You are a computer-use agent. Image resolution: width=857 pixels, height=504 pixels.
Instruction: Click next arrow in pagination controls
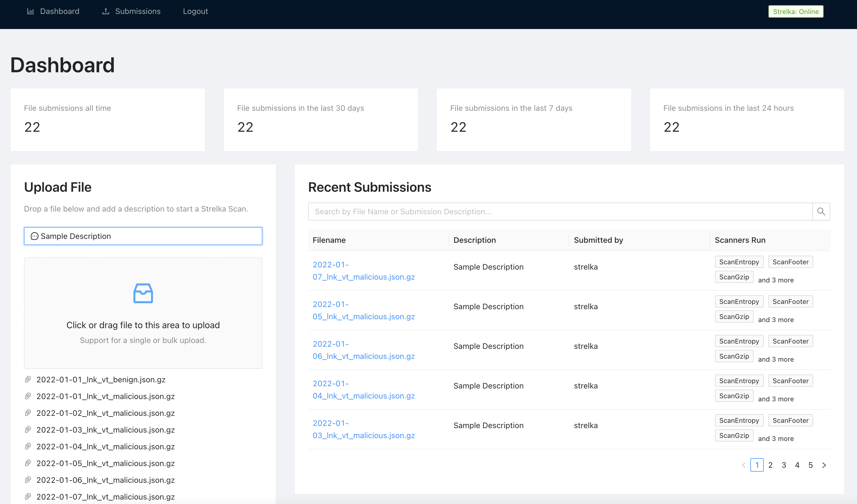coord(825,465)
